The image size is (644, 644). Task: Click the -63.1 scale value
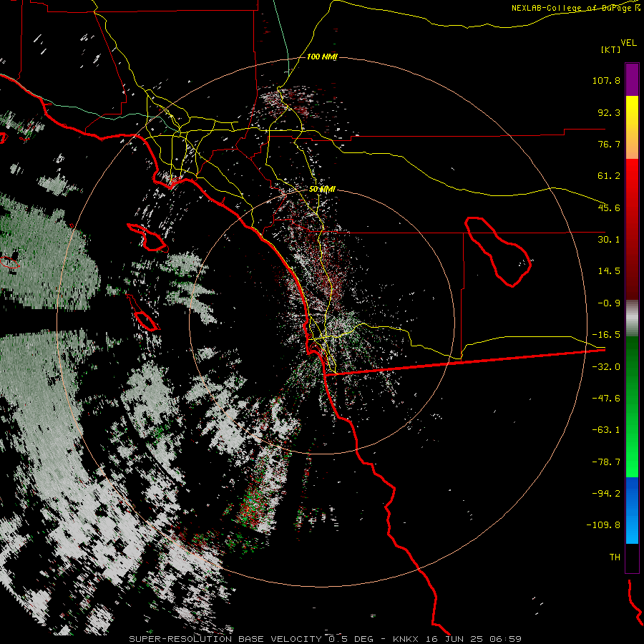click(x=606, y=430)
